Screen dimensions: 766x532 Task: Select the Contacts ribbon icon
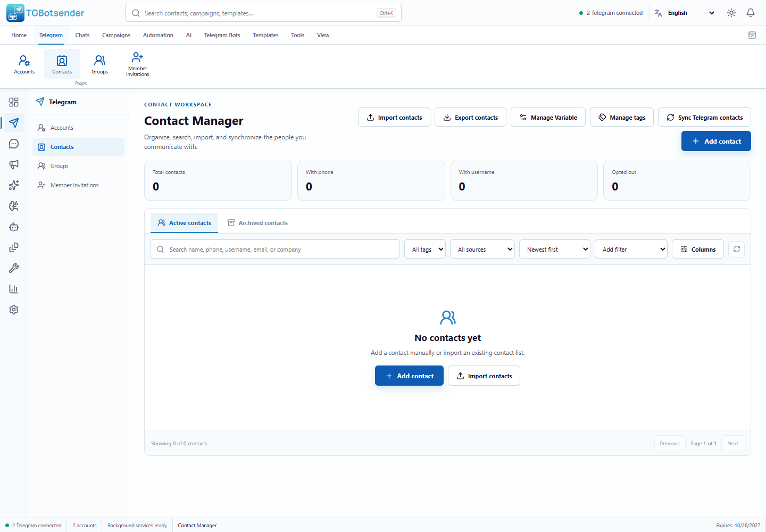click(x=62, y=64)
